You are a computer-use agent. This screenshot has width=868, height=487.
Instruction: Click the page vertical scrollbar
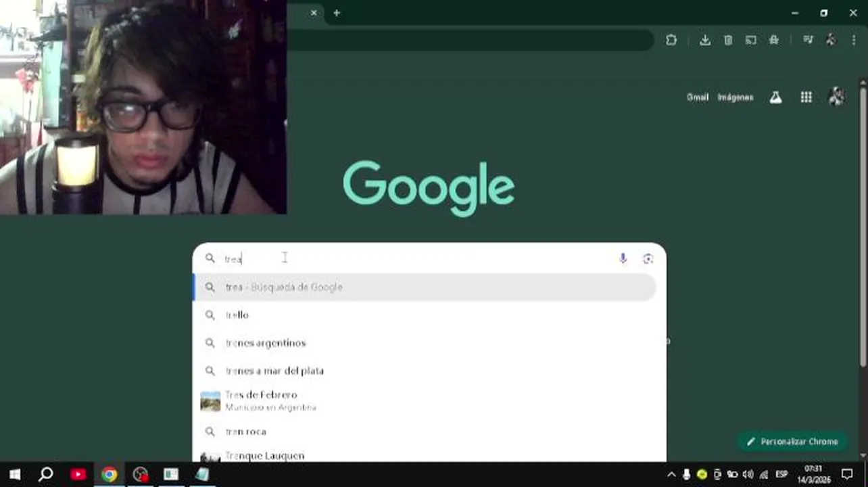coord(863,227)
